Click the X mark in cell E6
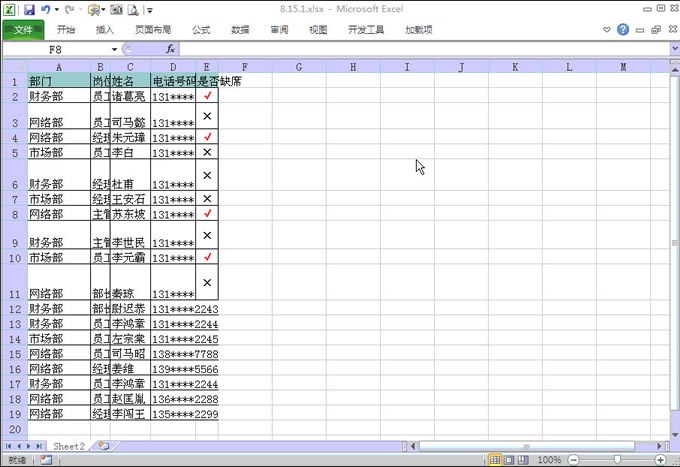The image size is (680, 467). coord(207,175)
